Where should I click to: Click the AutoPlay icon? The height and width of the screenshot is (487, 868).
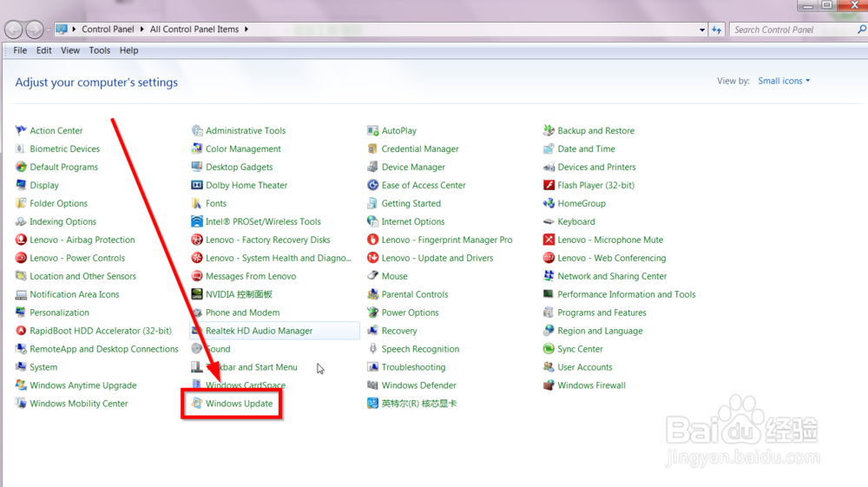click(x=372, y=130)
